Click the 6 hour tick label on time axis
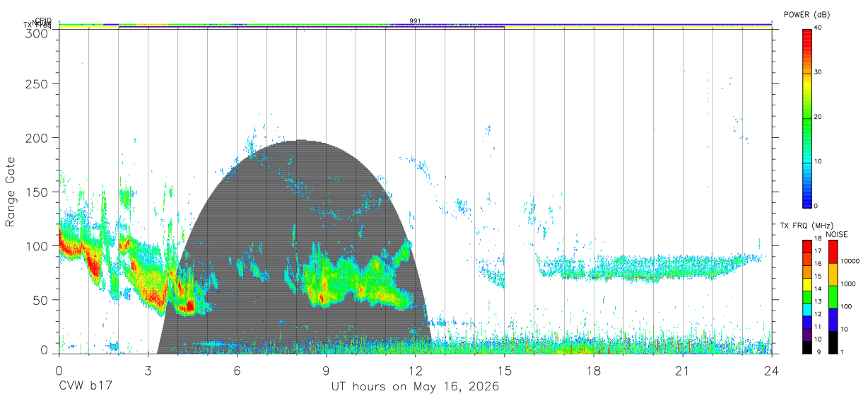The height and width of the screenshot is (401, 868). coord(237,371)
